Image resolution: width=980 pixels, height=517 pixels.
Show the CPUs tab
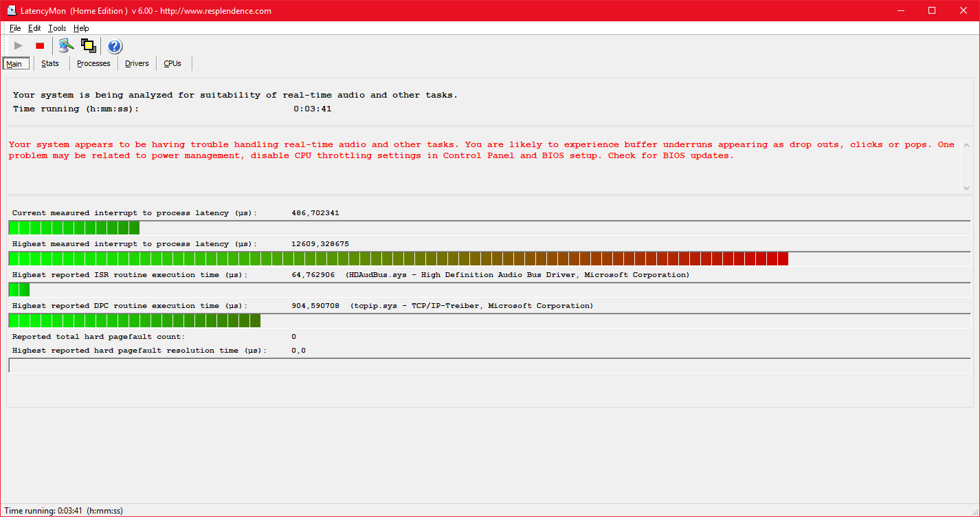(x=172, y=63)
